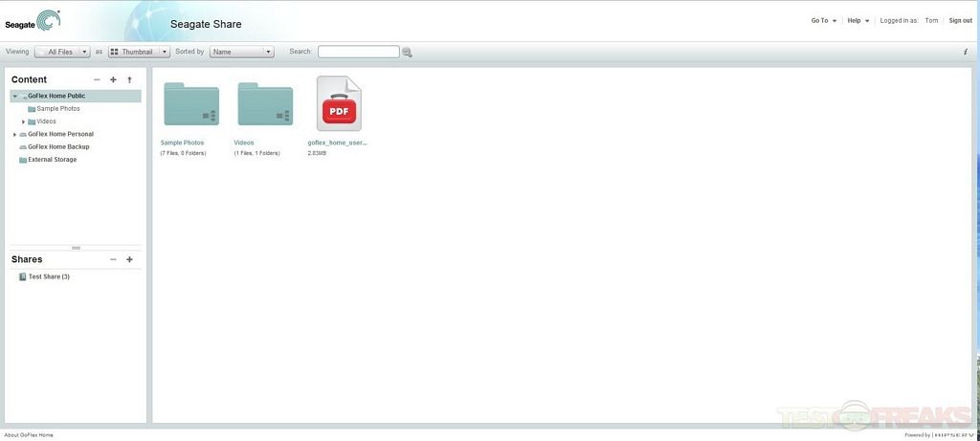
Task: Click the minus icon in Shares panel header
Action: (x=113, y=259)
